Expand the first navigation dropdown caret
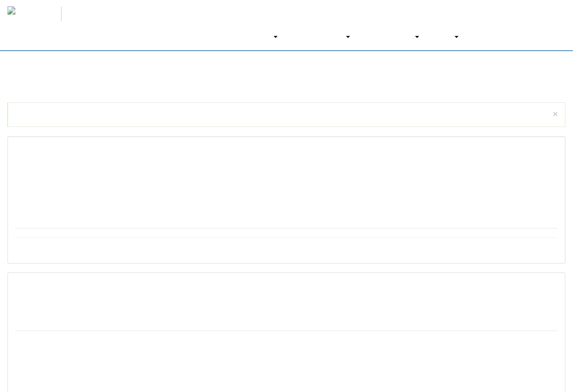The width and height of the screenshot is (573, 392). coord(276,37)
